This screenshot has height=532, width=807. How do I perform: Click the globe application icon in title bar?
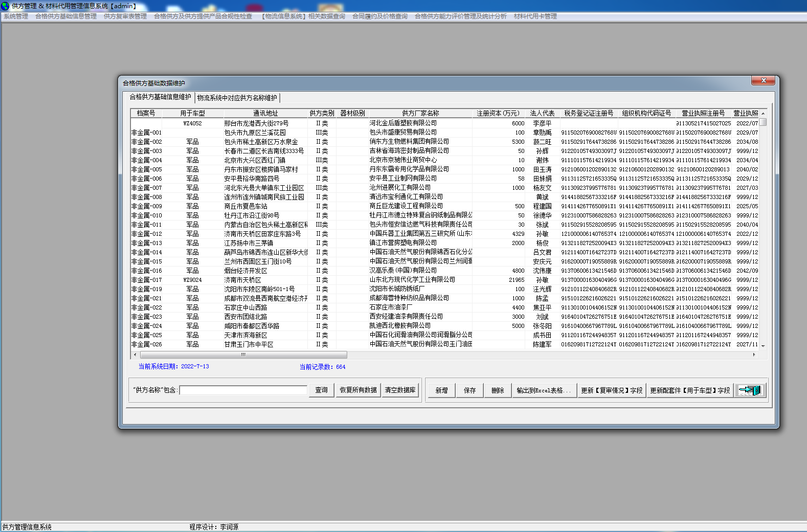(5, 6)
